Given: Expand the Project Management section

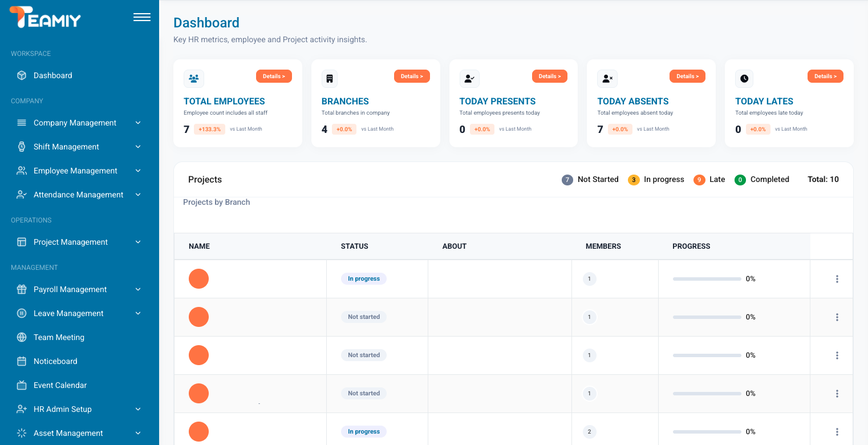Looking at the screenshot, I should point(138,242).
